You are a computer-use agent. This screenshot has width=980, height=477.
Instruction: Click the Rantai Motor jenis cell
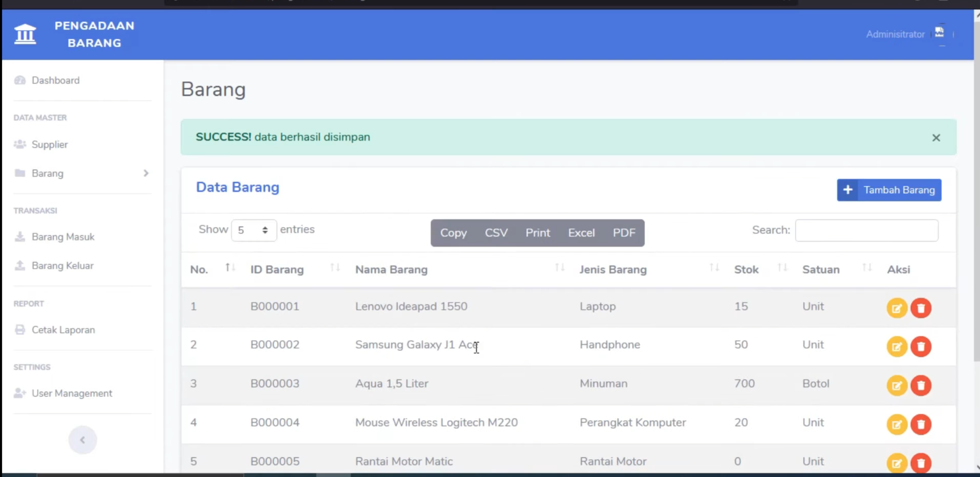pyautogui.click(x=613, y=461)
